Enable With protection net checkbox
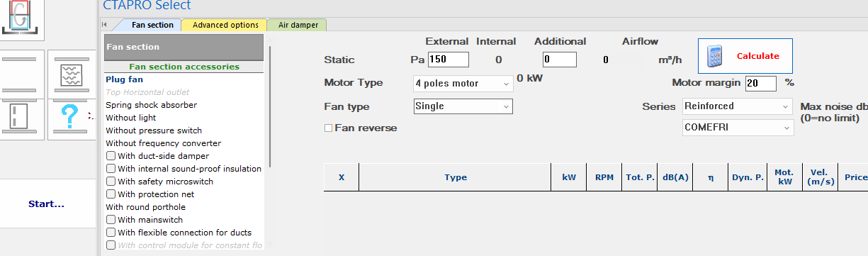This screenshot has width=868, height=256. [x=111, y=194]
